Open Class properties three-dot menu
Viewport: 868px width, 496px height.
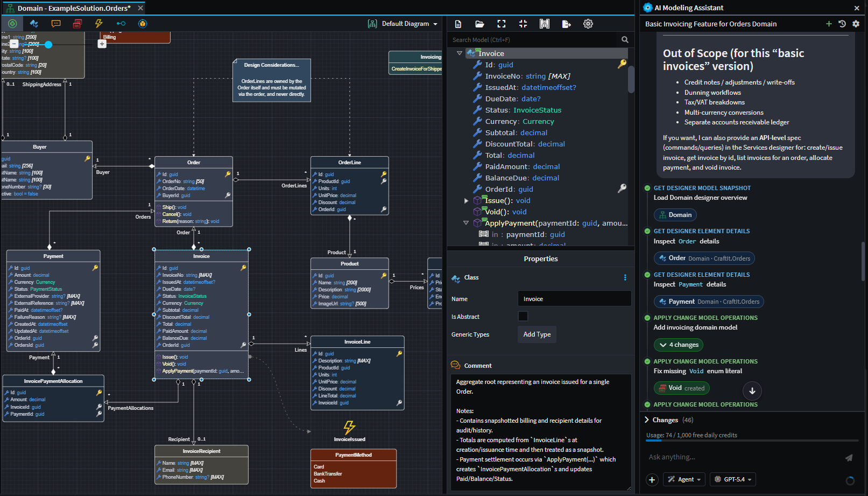pos(625,277)
